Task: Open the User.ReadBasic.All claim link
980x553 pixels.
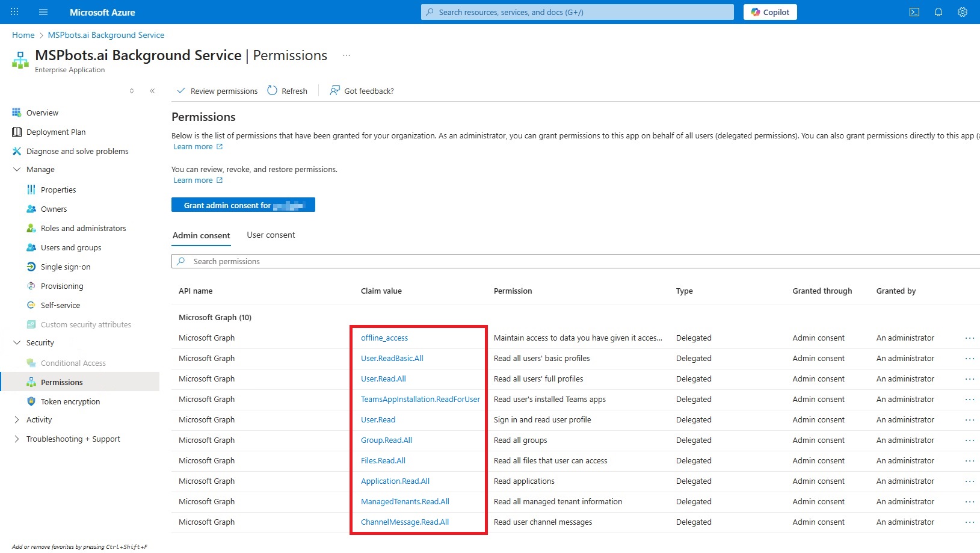Action: point(392,359)
